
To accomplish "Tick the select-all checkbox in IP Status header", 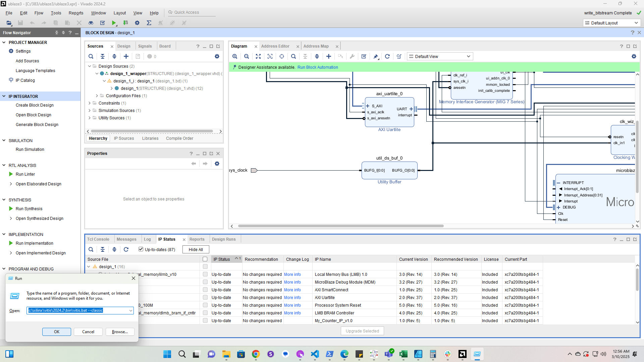I will [x=205, y=259].
